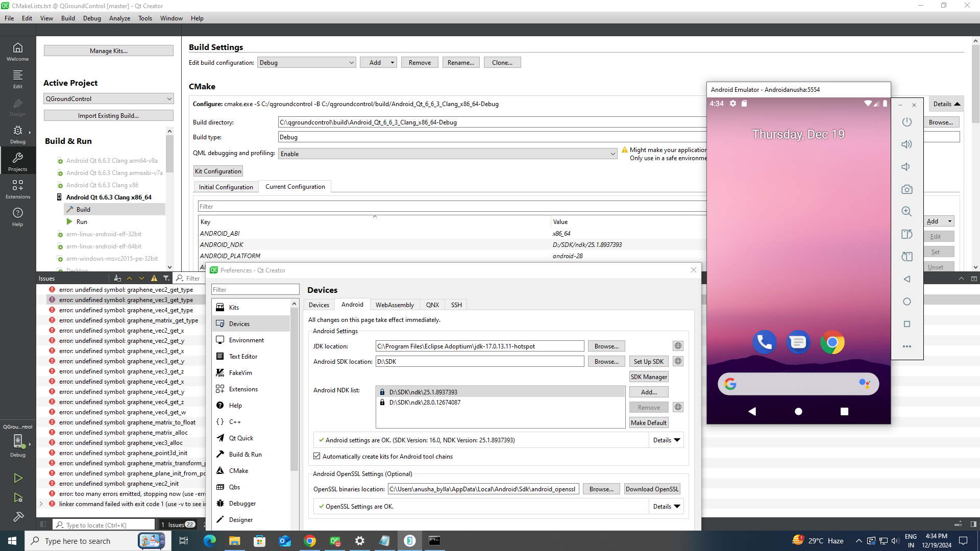Click Make Default NDK button
Image resolution: width=980 pixels, height=551 pixels.
point(649,423)
